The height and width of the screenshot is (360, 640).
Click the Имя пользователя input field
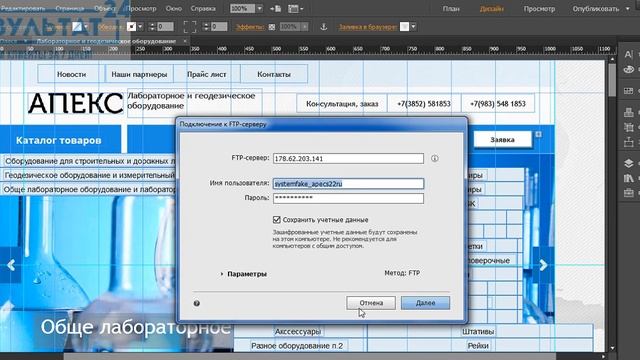[348, 184]
